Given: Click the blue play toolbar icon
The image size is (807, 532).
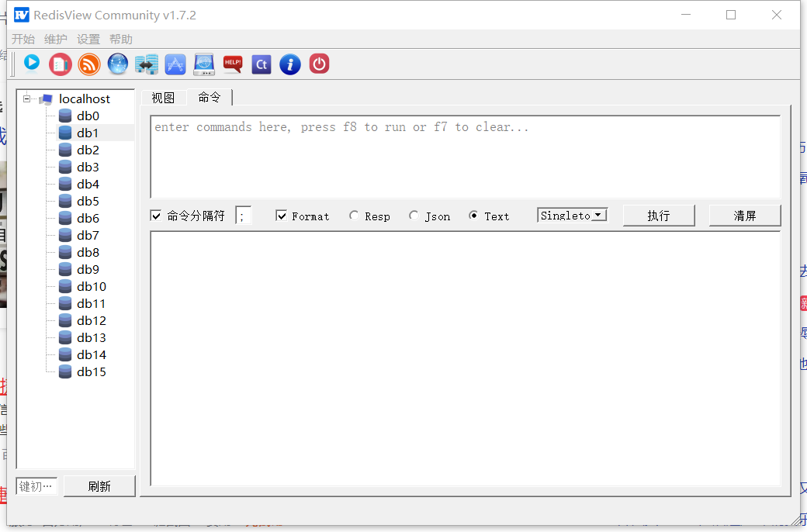Looking at the screenshot, I should (x=32, y=64).
